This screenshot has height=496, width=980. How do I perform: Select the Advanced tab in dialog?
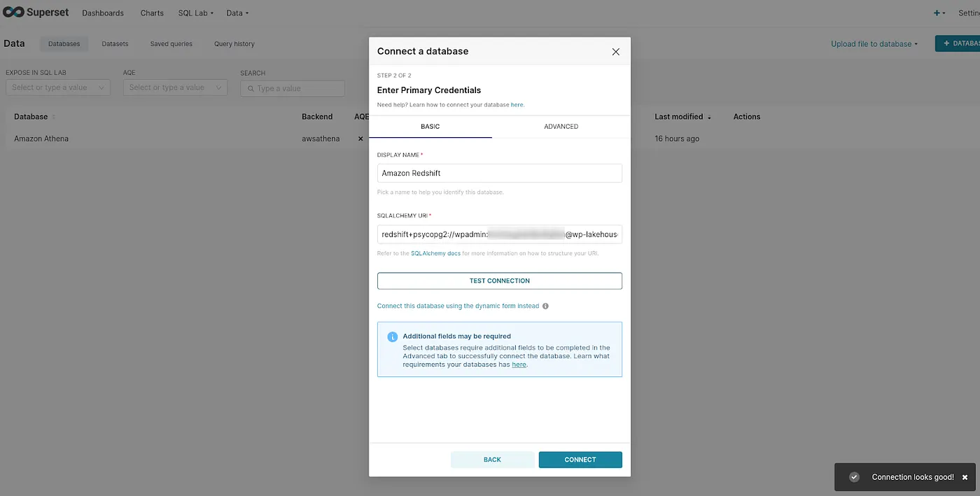click(x=561, y=127)
